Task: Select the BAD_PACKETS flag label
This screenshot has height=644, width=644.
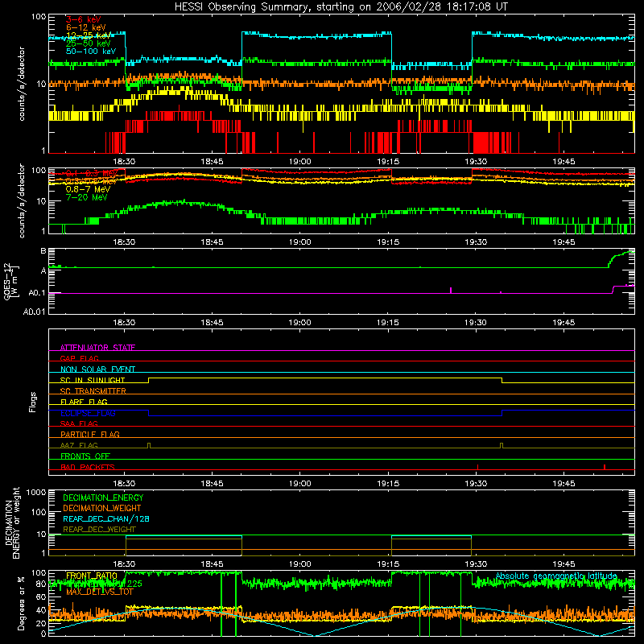Action: pyautogui.click(x=88, y=467)
